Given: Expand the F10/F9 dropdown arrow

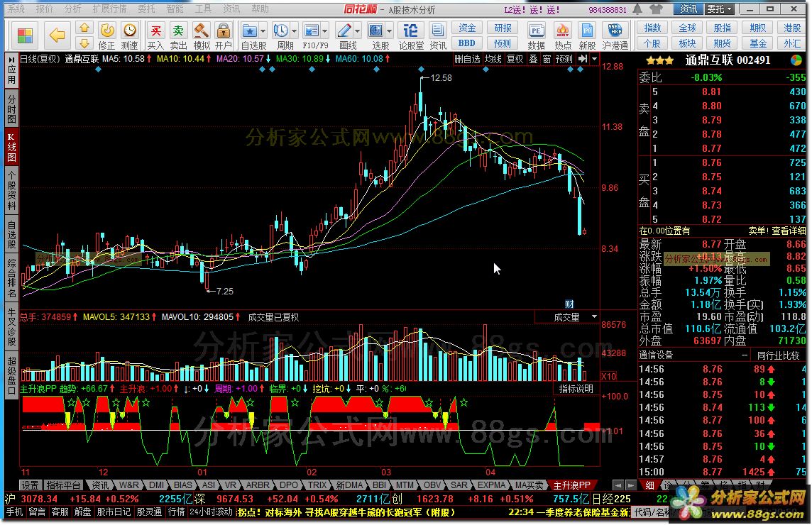Looking at the screenshot, I should coord(325,31).
